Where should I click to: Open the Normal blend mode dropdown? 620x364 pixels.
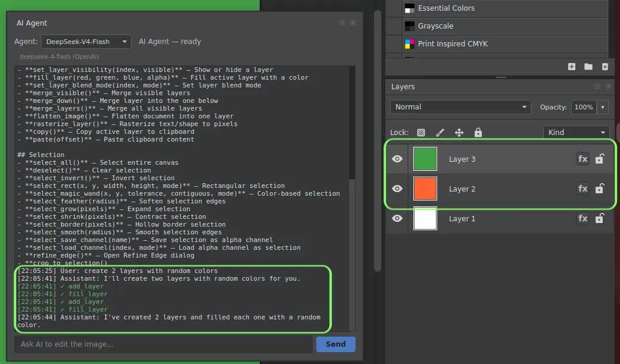tap(460, 107)
